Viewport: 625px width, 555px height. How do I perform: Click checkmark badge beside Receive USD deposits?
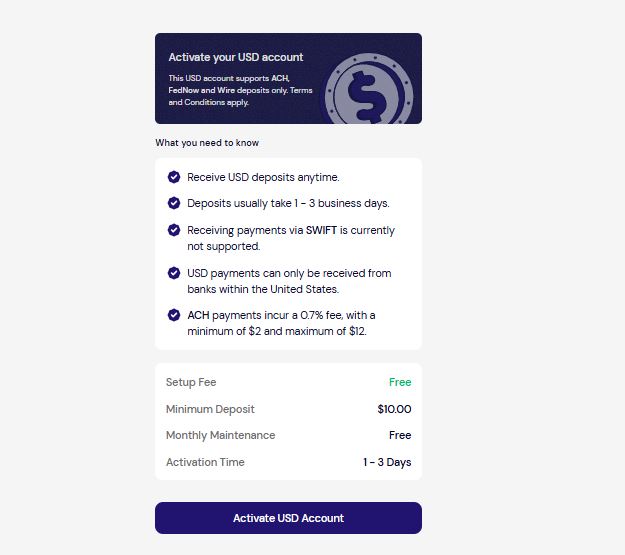(174, 177)
